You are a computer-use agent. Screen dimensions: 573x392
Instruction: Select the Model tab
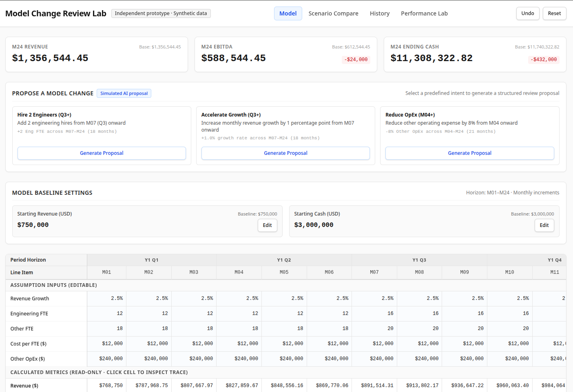coord(288,13)
